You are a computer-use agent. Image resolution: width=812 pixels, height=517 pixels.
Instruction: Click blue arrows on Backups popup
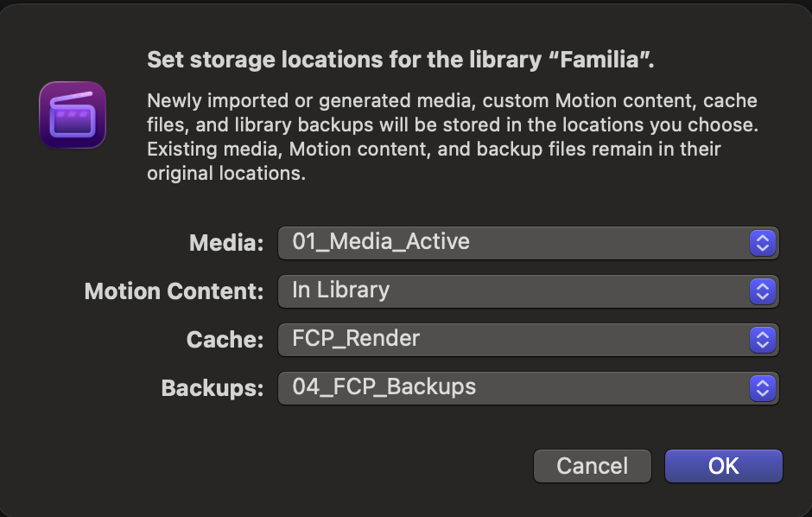762,388
